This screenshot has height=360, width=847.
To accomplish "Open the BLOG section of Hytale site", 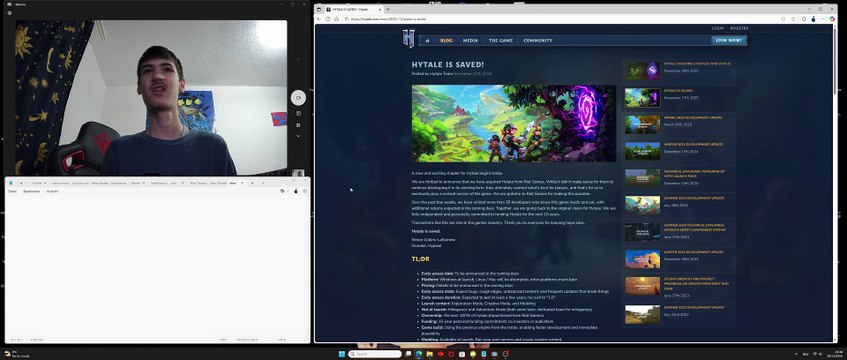I will click(446, 41).
